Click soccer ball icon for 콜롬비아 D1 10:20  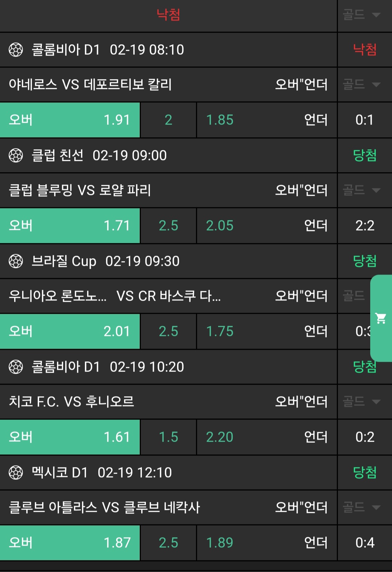coord(16,367)
